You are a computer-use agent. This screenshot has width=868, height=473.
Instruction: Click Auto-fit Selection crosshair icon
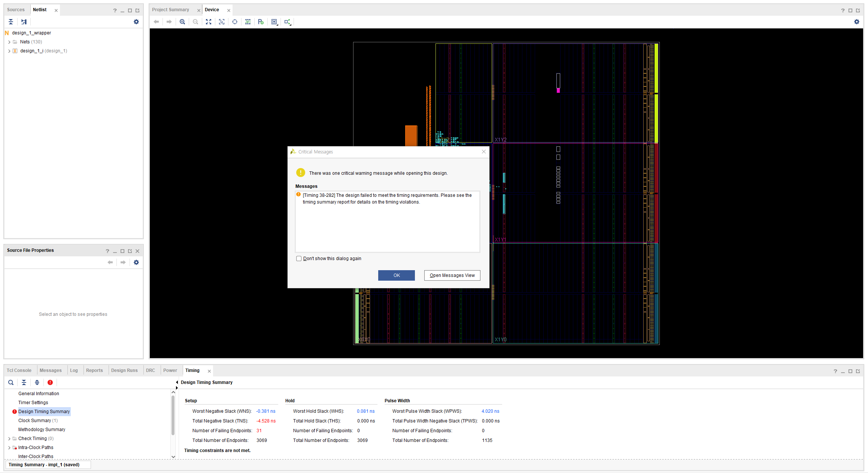pyautogui.click(x=235, y=22)
